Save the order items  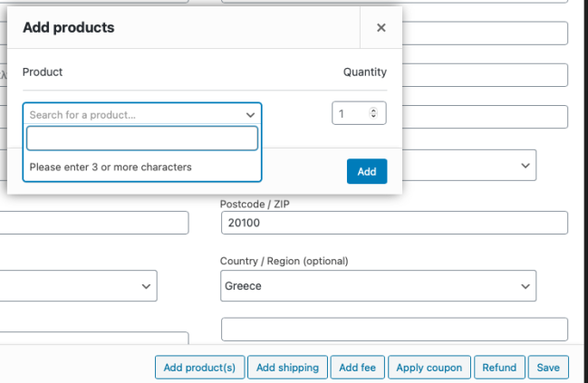(x=548, y=368)
